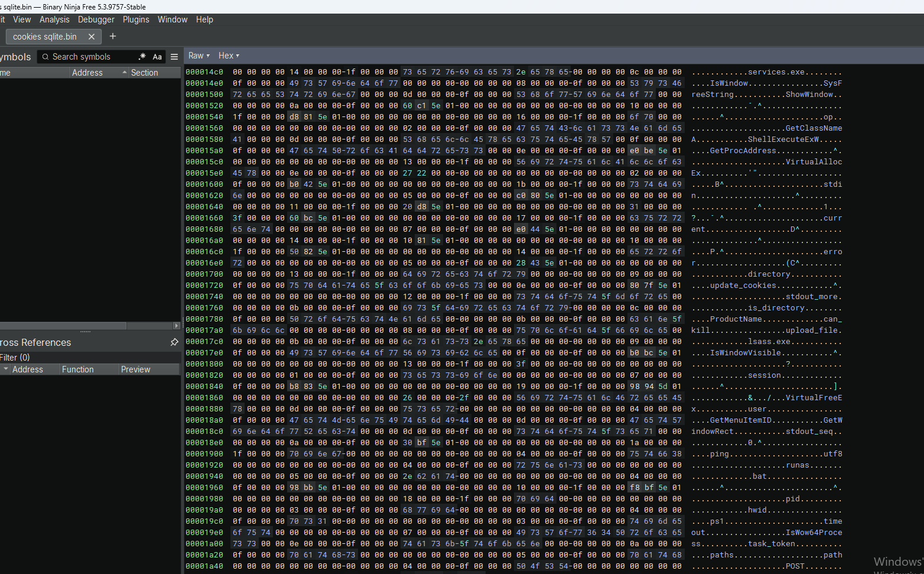This screenshot has height=574, width=924.
Task: Click the sort arrow in Address header
Action: tap(125, 73)
